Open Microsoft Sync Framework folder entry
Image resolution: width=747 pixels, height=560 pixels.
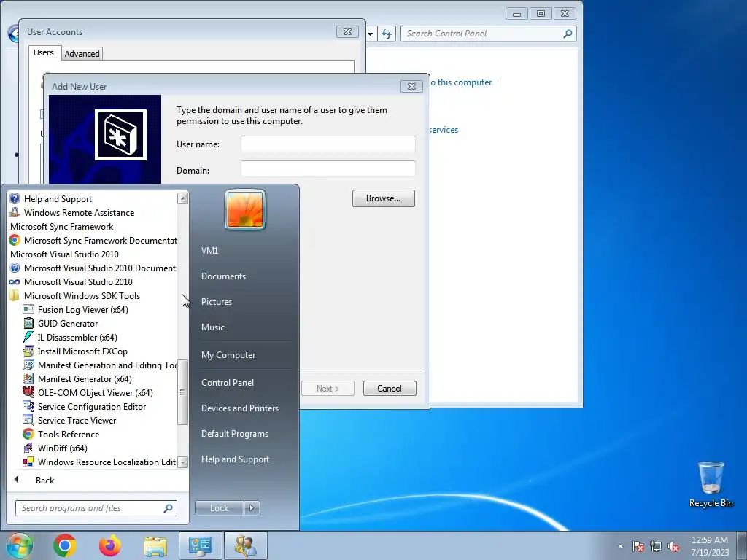tap(62, 227)
